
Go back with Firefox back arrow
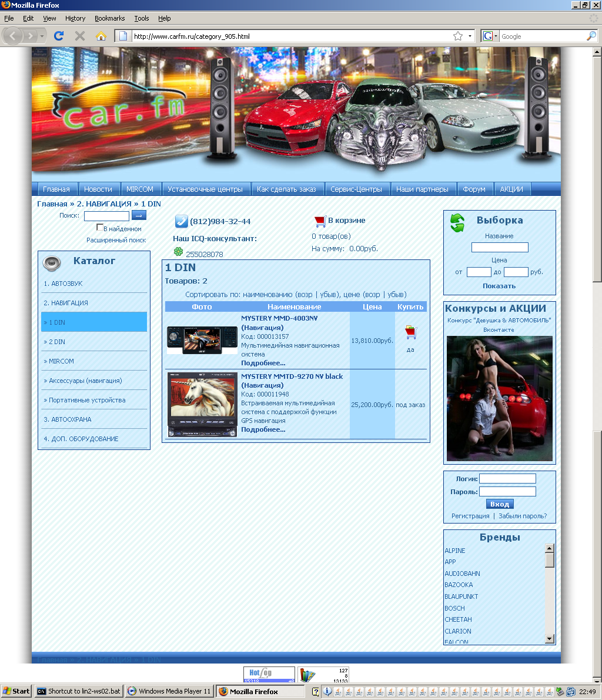point(12,36)
